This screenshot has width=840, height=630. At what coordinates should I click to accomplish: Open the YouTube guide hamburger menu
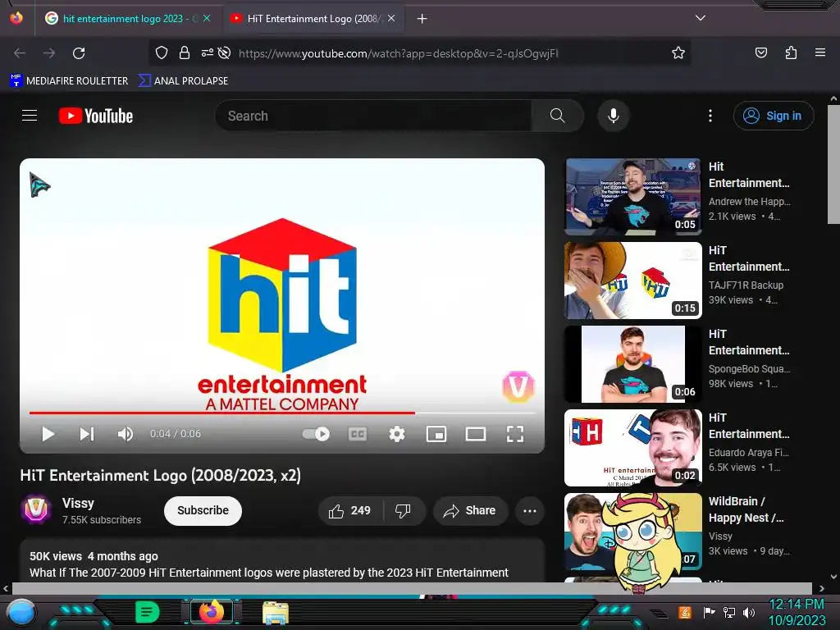[30, 115]
